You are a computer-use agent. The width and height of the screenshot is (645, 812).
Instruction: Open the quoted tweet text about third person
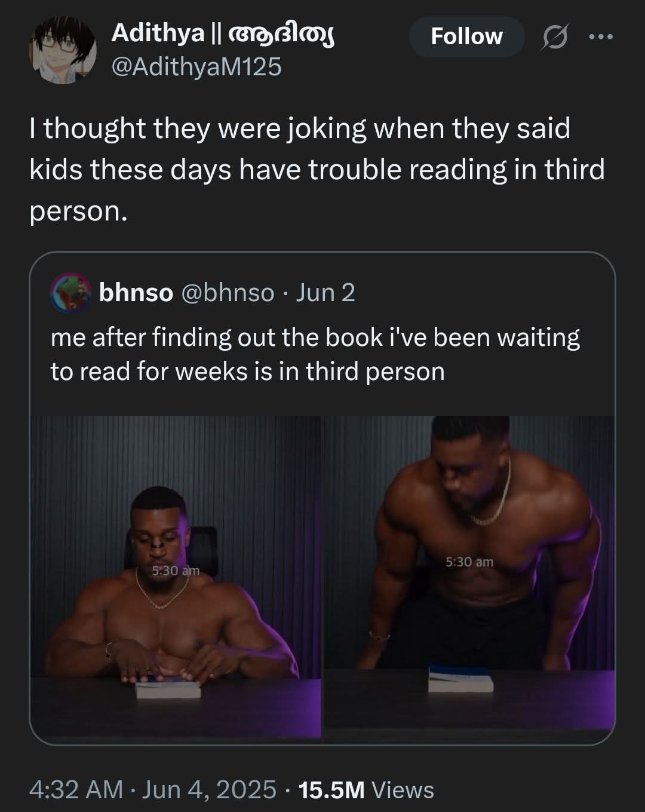point(315,354)
